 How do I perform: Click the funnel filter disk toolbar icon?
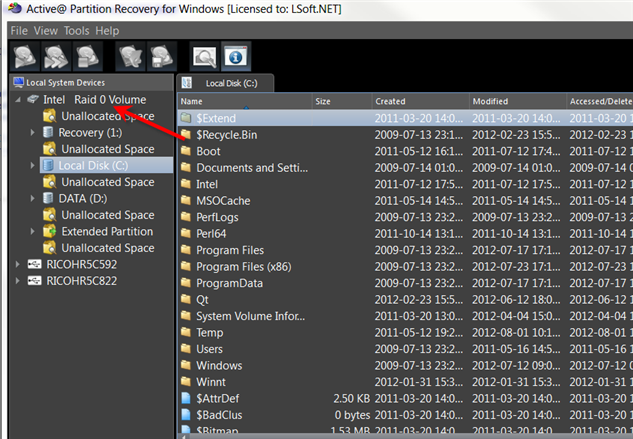(130, 57)
